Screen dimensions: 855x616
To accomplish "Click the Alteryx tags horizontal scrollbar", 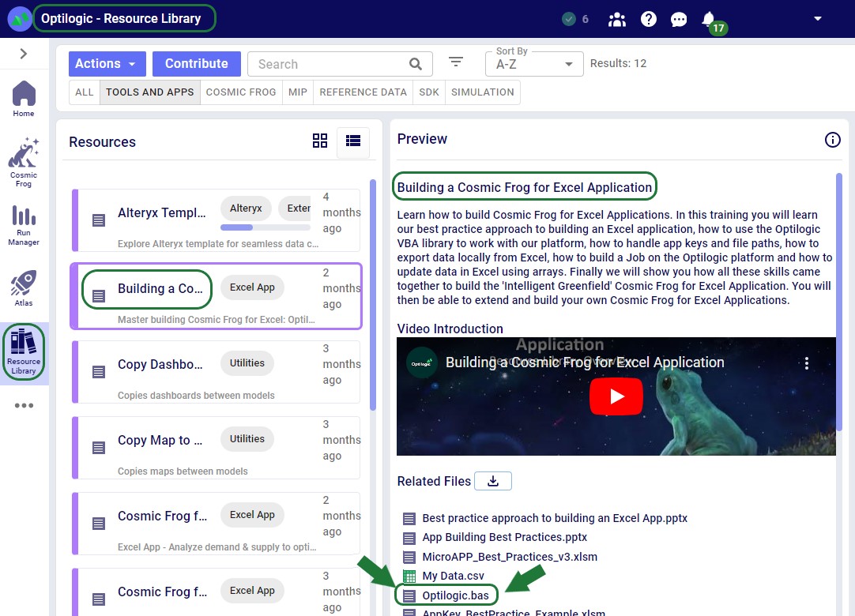I will (236, 227).
